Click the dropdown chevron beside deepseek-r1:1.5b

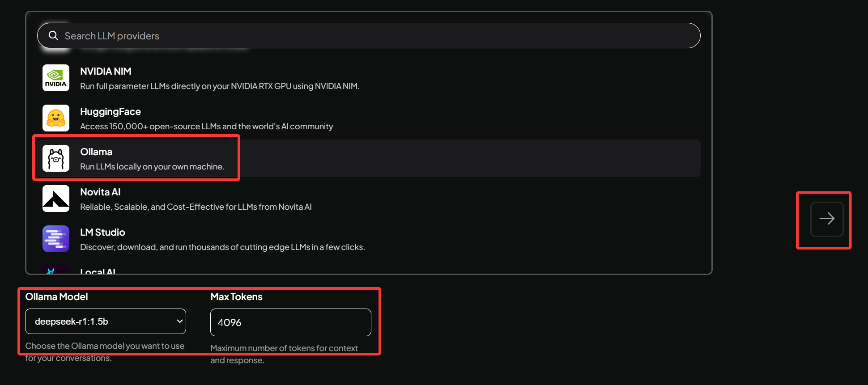tap(179, 321)
